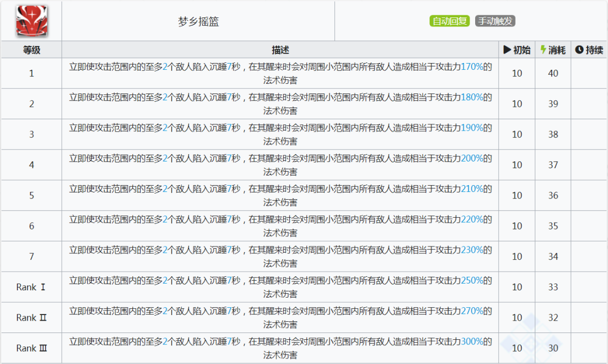
Task: Select the Rank Ⅲ row label
Action: (32, 348)
